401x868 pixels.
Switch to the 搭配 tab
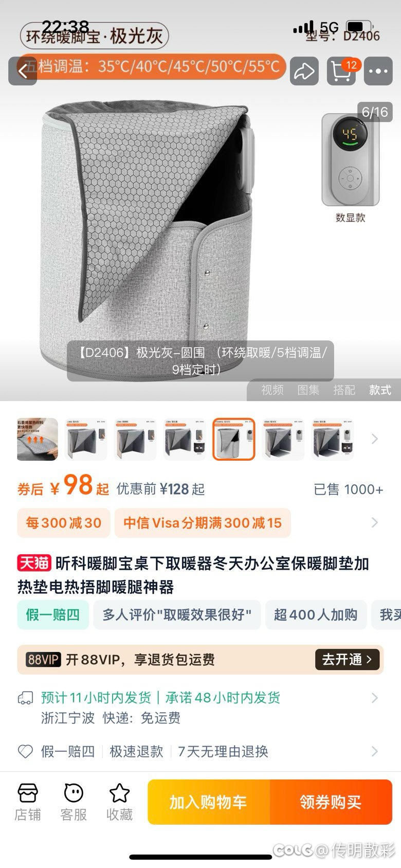click(344, 390)
